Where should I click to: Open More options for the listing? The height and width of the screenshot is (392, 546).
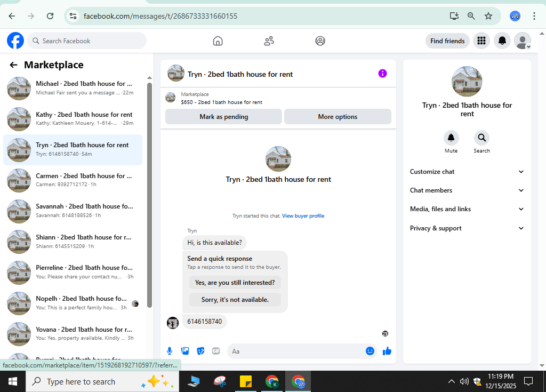tap(338, 117)
